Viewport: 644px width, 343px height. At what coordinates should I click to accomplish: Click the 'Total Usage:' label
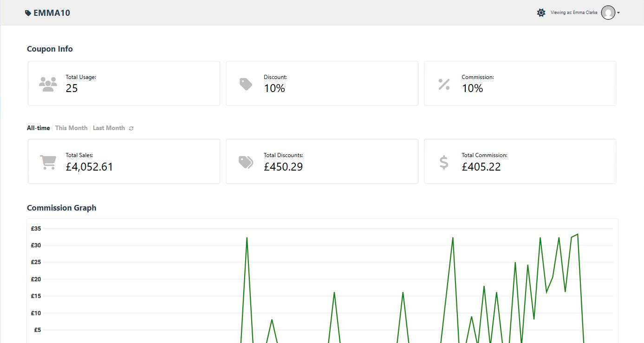(x=81, y=77)
